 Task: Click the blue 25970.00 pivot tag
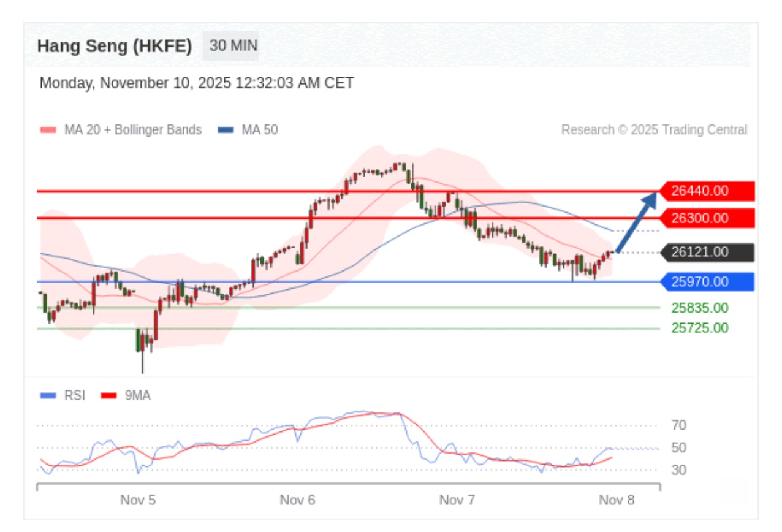click(x=707, y=282)
